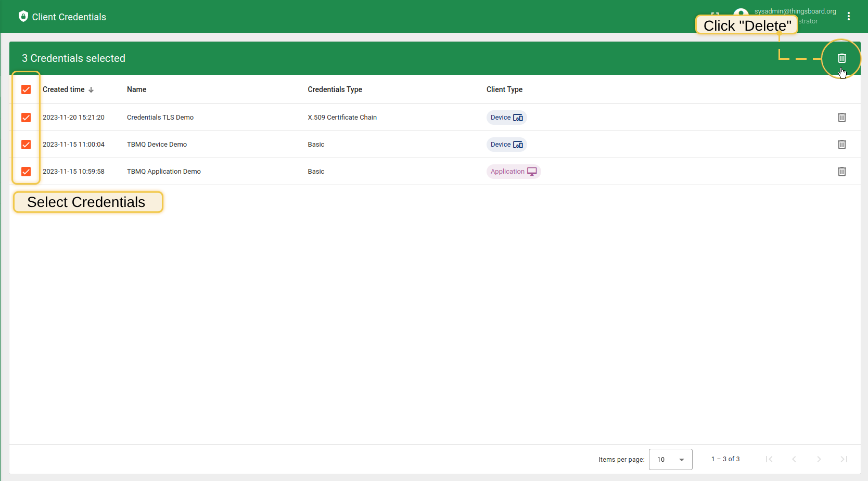This screenshot has height=481, width=868.
Task: Delete the Credentials TLS Demo row
Action: coord(841,118)
